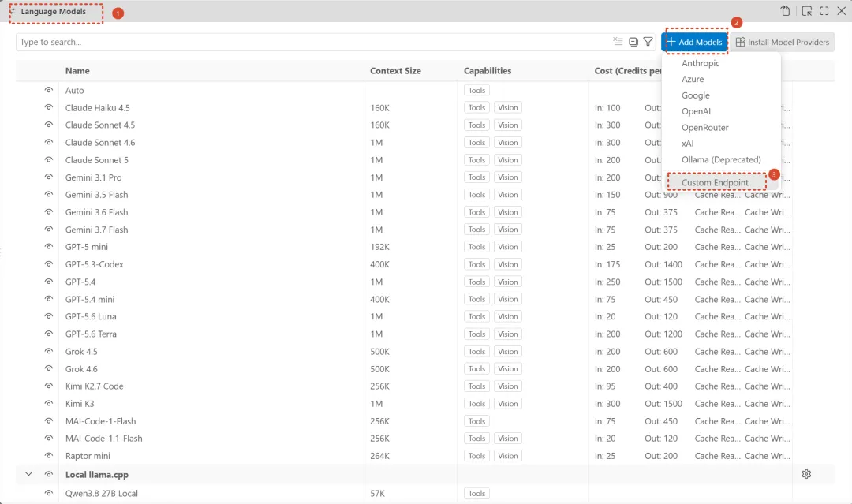Click the Tools badge in the Auto row
Viewport: 852px width, 504px height.
[x=476, y=90]
